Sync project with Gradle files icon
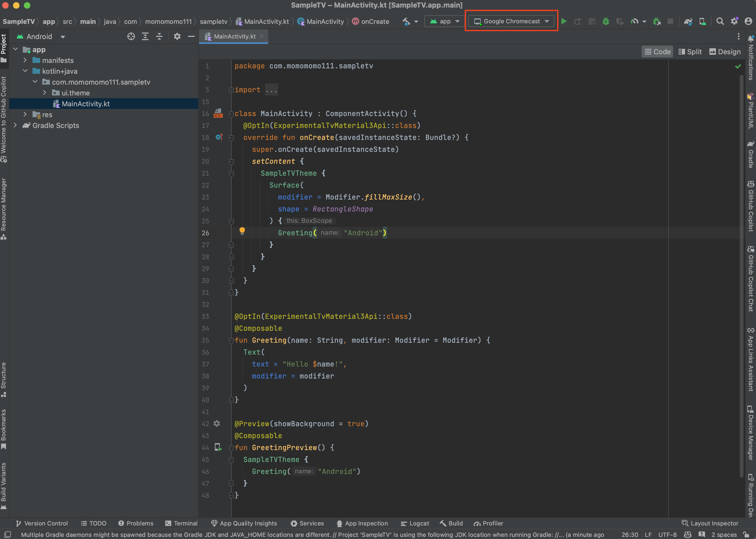 pos(688,21)
